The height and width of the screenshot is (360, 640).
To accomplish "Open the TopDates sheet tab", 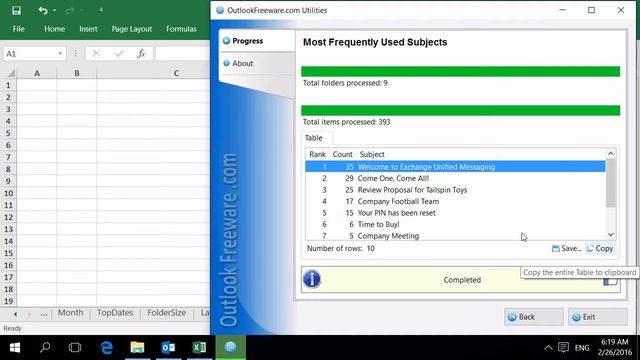I will [115, 313].
